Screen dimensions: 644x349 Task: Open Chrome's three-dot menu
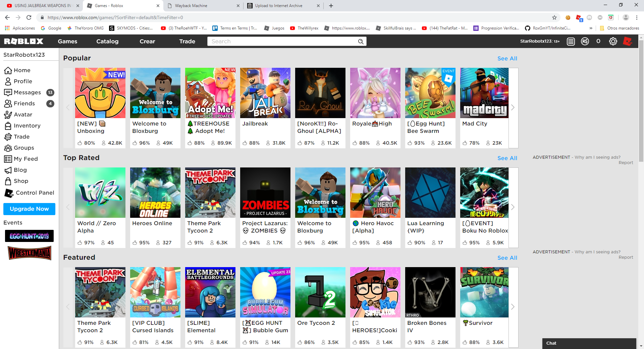[637, 17]
